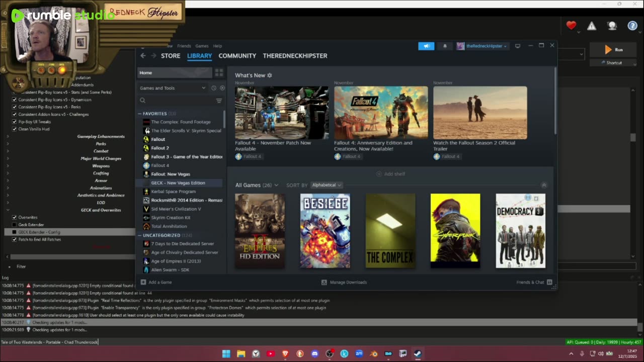
Task: Show only ready-to-play games icon
Action: (x=222, y=88)
